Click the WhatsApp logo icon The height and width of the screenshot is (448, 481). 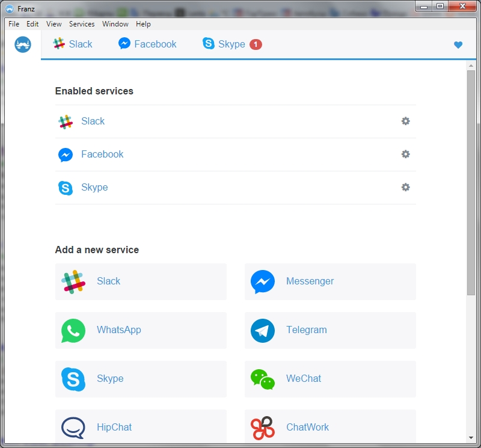click(73, 331)
